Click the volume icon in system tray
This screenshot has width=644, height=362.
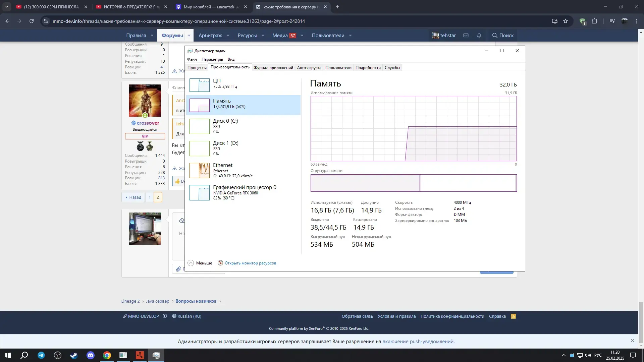point(588,355)
